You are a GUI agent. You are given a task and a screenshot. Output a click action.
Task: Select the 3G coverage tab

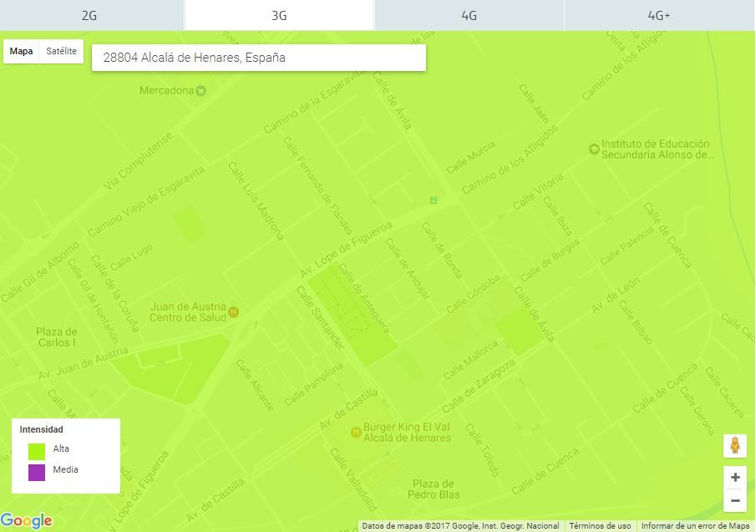tap(279, 15)
